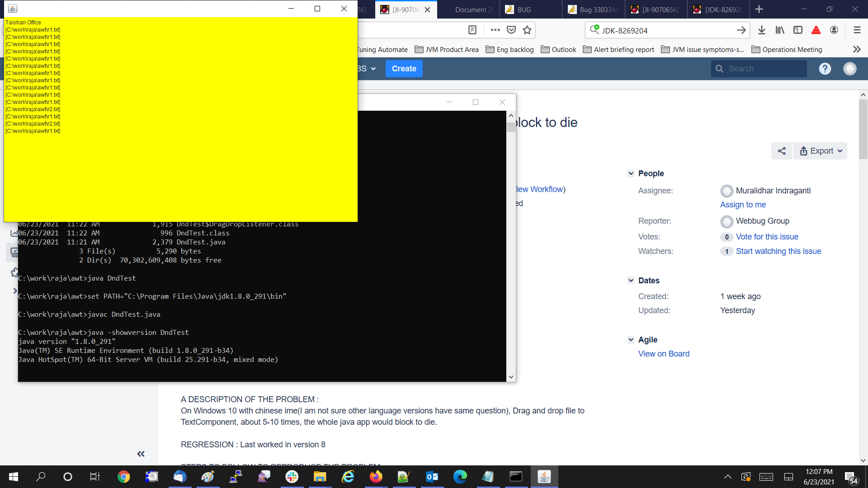Open the Firefox hamburger menu

tap(857, 30)
